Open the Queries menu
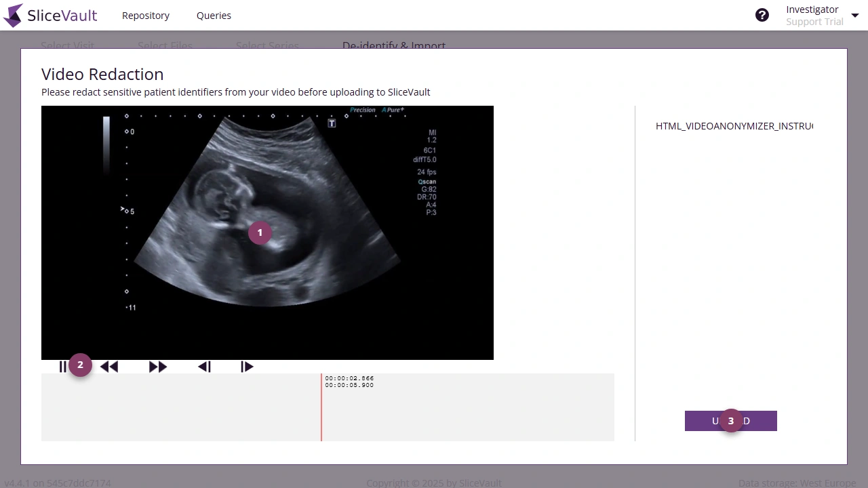Viewport: 868px width, 488px height. [x=214, y=16]
